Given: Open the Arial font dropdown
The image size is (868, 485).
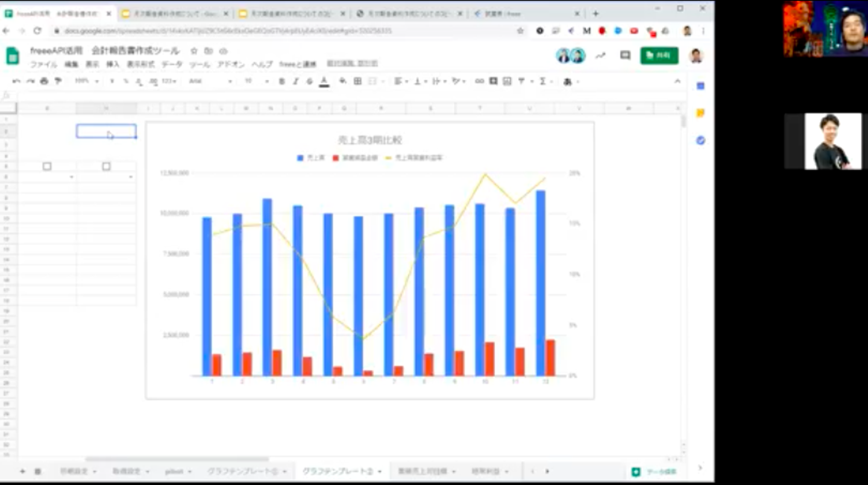Looking at the screenshot, I should (210, 81).
